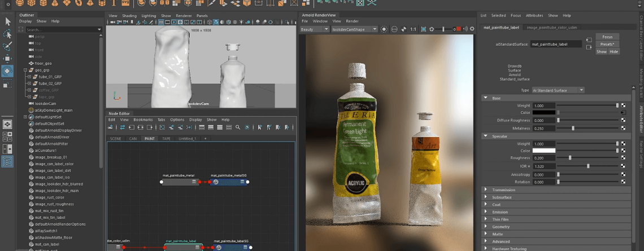Click the 1:1 zoom icon in RenderView
The width and height of the screenshot is (644, 251).
[x=413, y=29]
